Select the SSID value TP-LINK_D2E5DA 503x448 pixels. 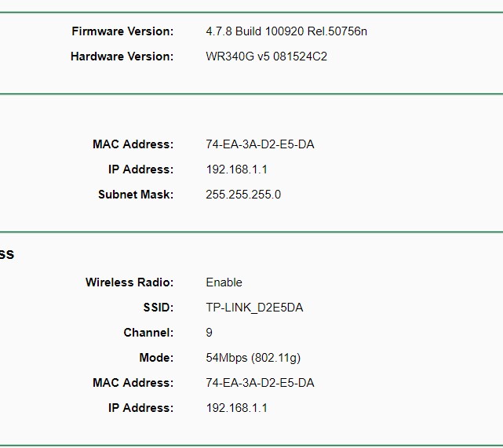coord(254,308)
